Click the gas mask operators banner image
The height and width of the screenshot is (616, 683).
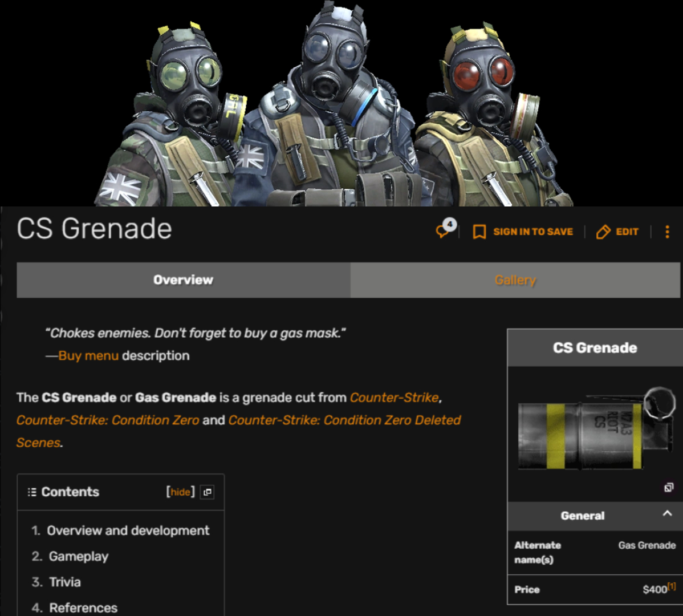333,104
